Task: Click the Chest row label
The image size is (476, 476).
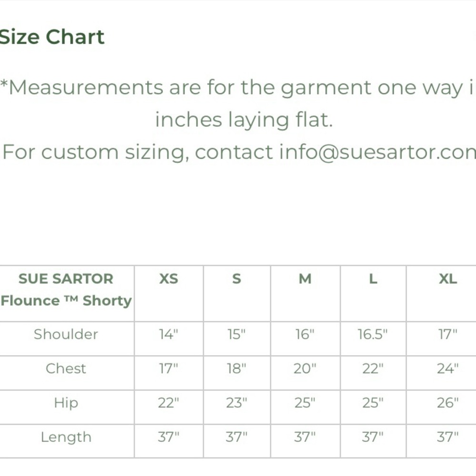Action: (x=66, y=368)
